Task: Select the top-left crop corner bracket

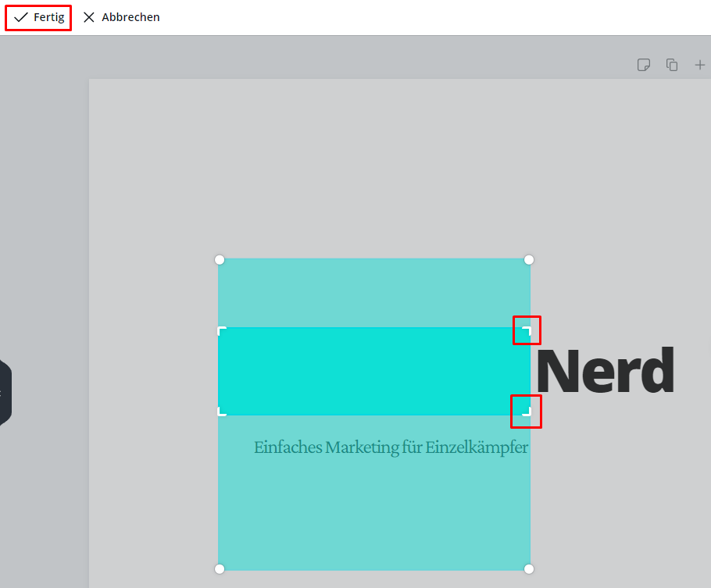Action: point(222,331)
